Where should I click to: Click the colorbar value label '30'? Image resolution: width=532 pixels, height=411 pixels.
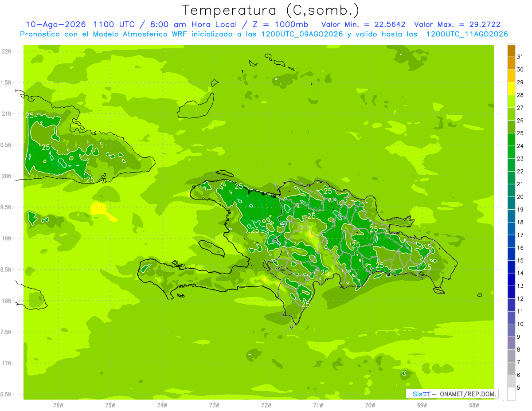point(520,70)
